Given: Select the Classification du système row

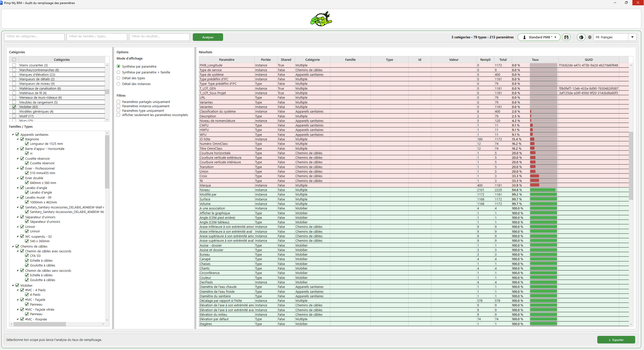Looking at the screenshot, I should [414, 111].
